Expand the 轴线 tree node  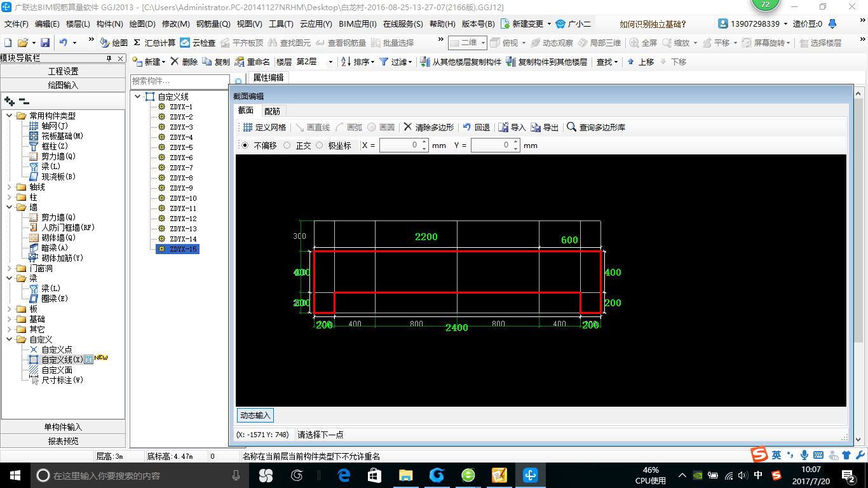[x=9, y=187]
